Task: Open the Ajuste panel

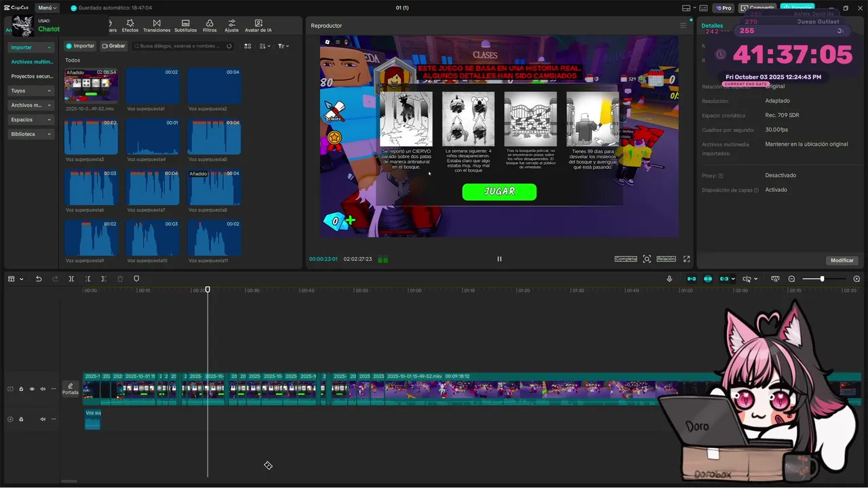Action: tap(232, 26)
